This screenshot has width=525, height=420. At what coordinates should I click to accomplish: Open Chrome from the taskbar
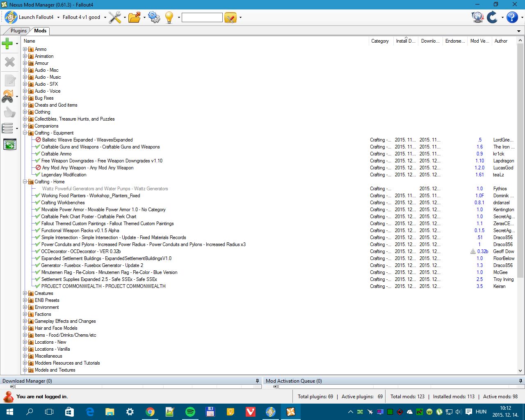pos(150,412)
